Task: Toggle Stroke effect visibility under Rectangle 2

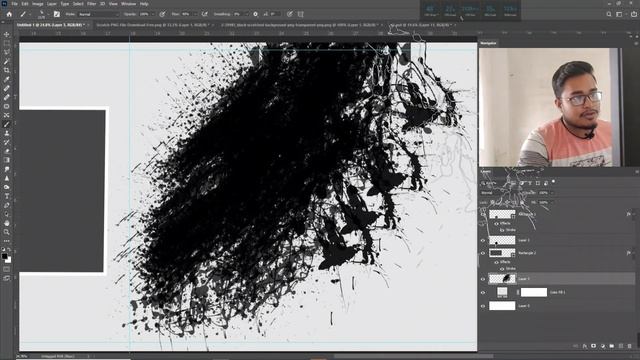Action: point(502,269)
